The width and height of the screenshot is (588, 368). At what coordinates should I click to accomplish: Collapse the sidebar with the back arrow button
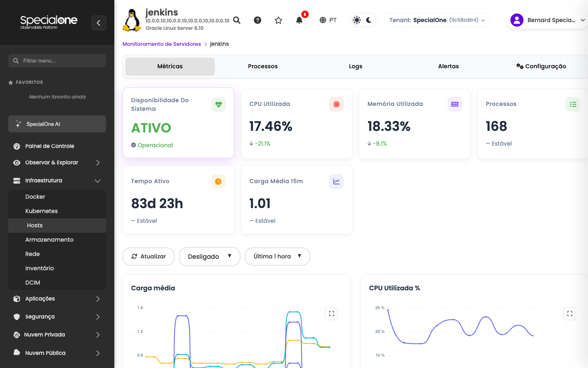pos(99,23)
